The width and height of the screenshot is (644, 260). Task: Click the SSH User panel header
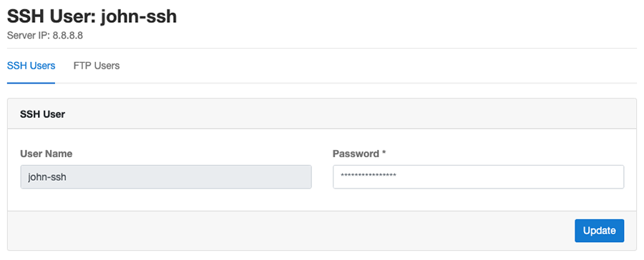(x=322, y=114)
